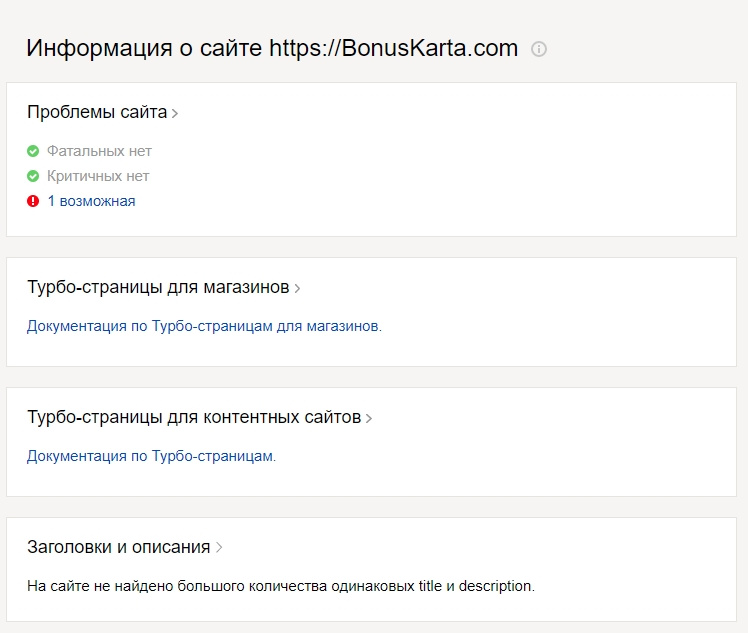Open the Документация по Турбо-страницам link
The image size is (748, 633).
(x=151, y=456)
